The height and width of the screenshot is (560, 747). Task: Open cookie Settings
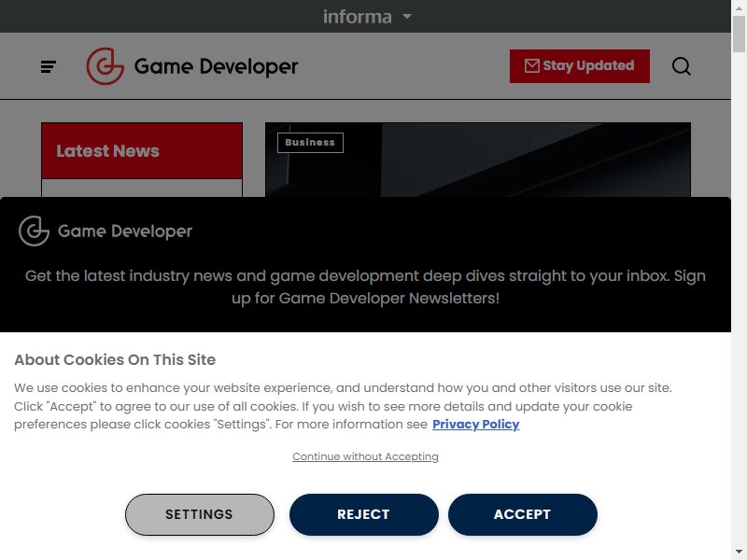pyautogui.click(x=200, y=514)
